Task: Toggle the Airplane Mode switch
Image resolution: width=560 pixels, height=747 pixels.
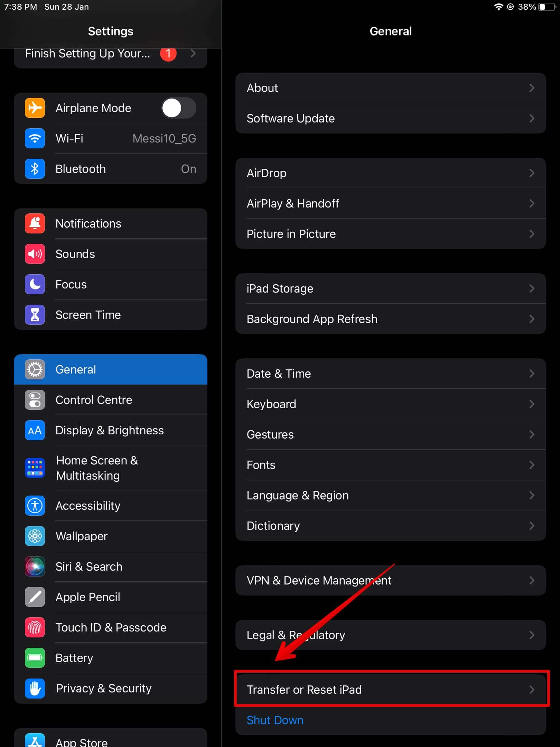Action: tap(179, 108)
